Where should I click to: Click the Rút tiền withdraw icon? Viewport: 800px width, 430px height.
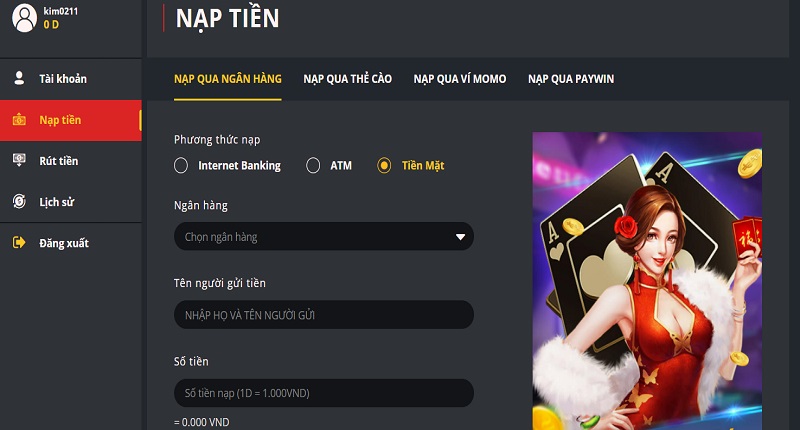[x=19, y=160]
